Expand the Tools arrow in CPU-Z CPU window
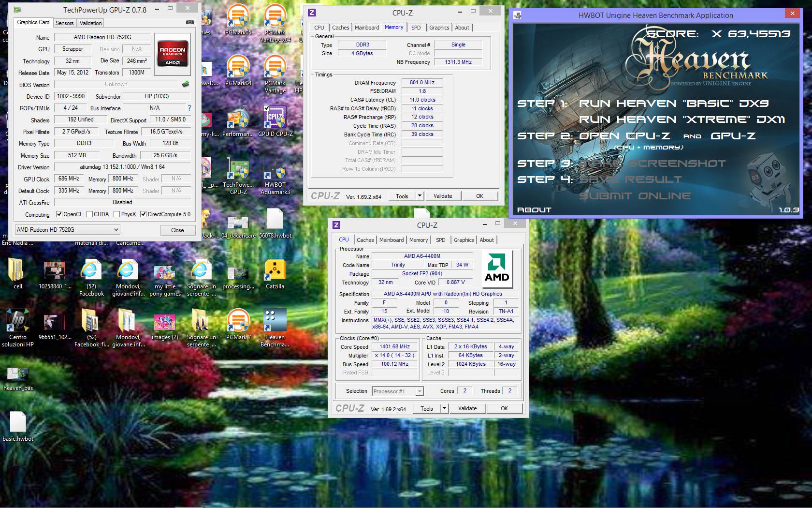Viewport: 812px width, 508px height. (444, 408)
